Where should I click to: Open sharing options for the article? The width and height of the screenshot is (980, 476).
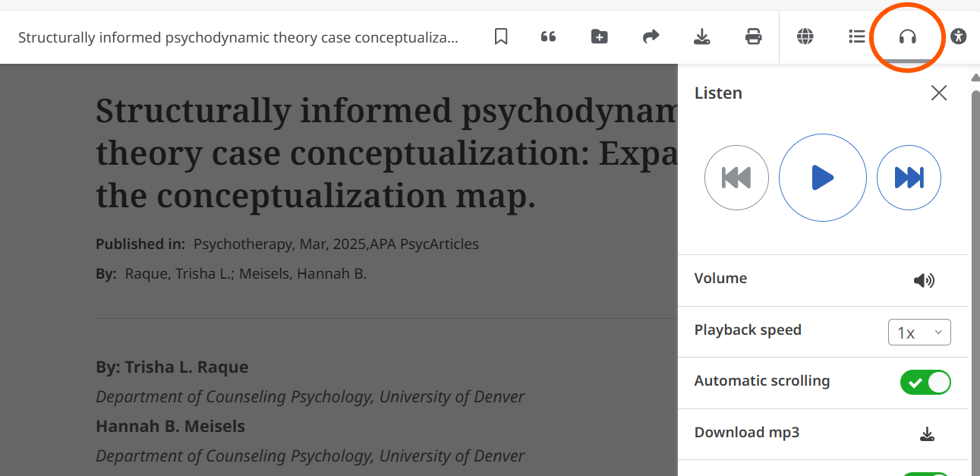(x=651, y=36)
